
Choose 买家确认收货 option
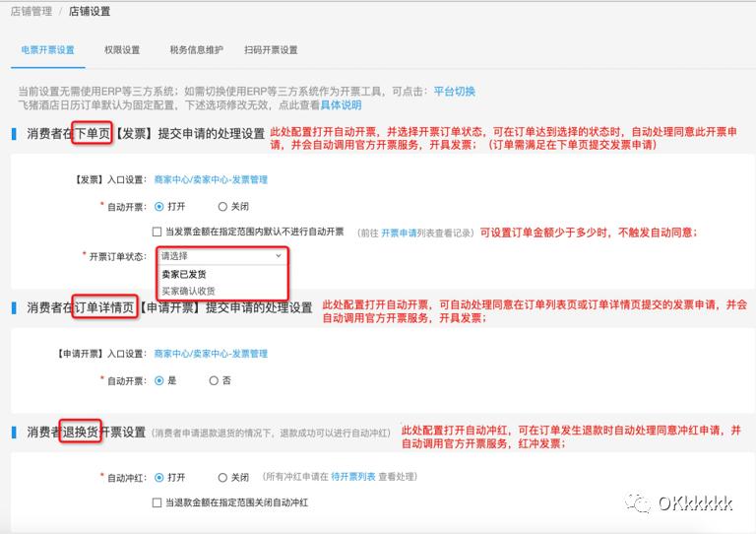(188, 291)
